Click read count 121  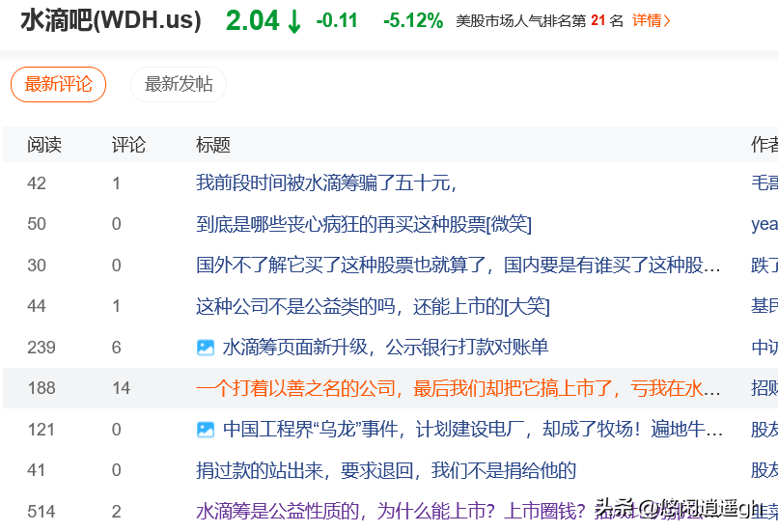tap(42, 430)
